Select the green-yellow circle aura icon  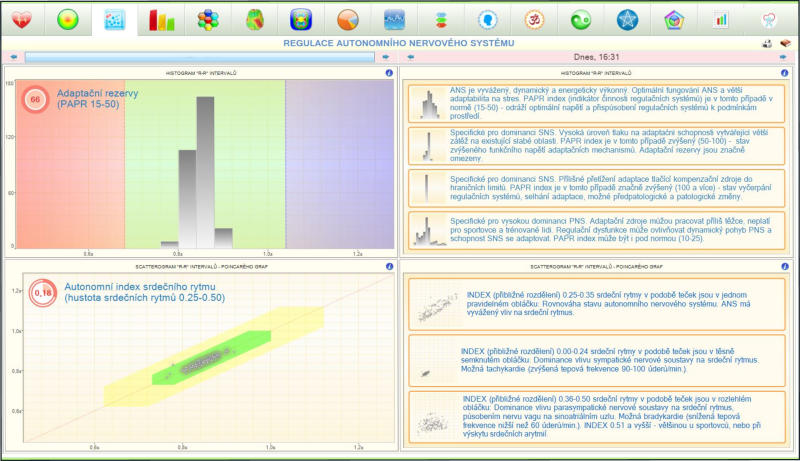click(67, 19)
